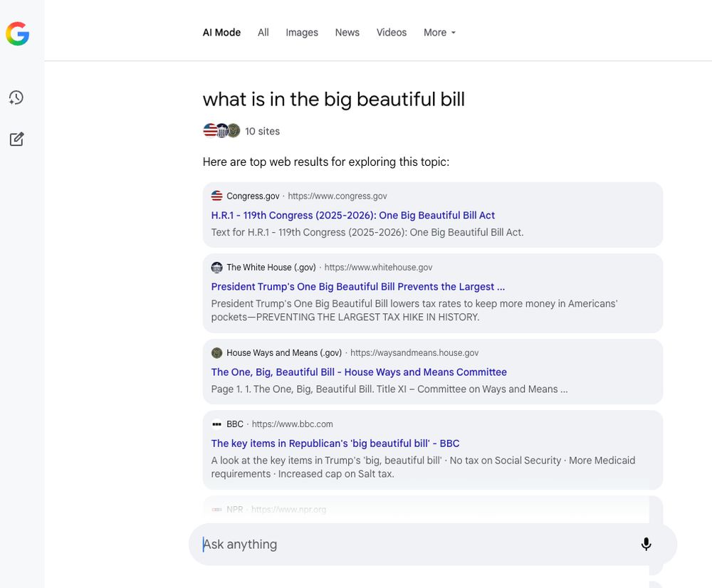Click the Congress.gov flag favicon

pos(216,196)
